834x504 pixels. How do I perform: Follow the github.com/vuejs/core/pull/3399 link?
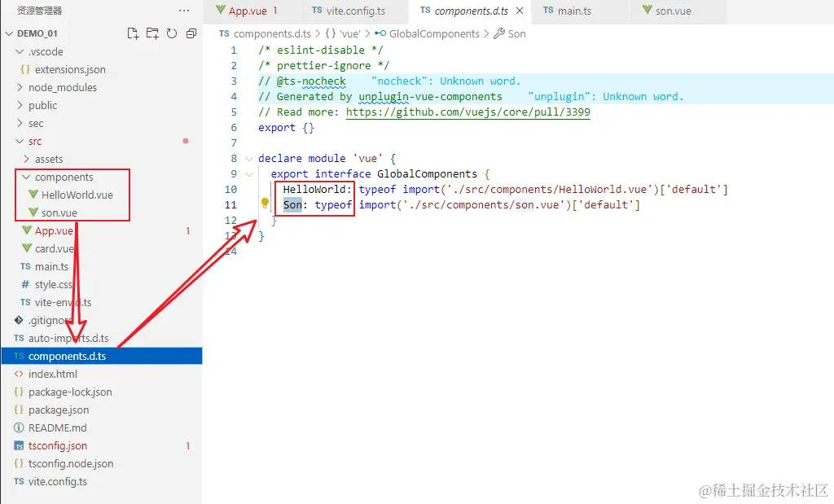point(468,112)
